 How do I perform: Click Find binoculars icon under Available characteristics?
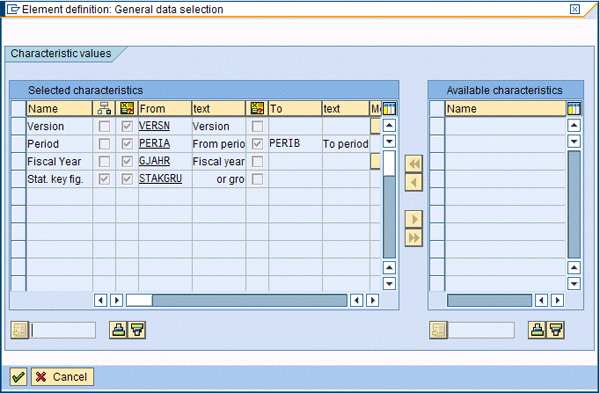pyautogui.click(x=537, y=330)
